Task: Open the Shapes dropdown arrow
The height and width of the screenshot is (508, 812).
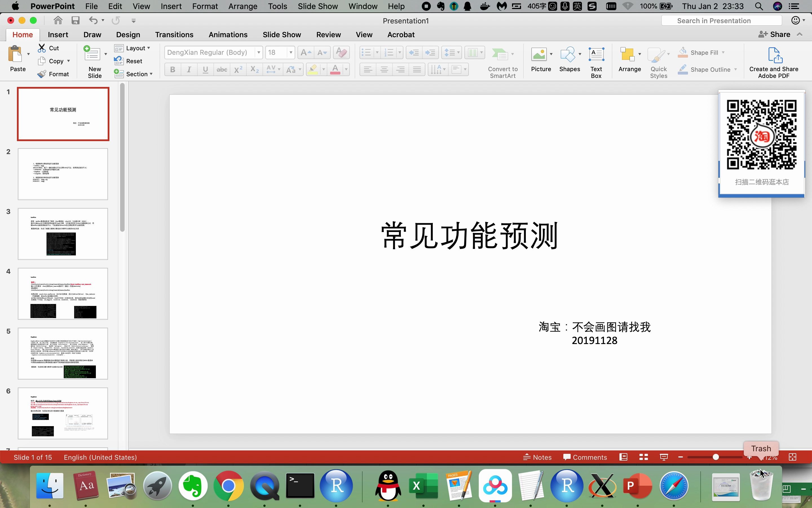Action: click(580, 54)
